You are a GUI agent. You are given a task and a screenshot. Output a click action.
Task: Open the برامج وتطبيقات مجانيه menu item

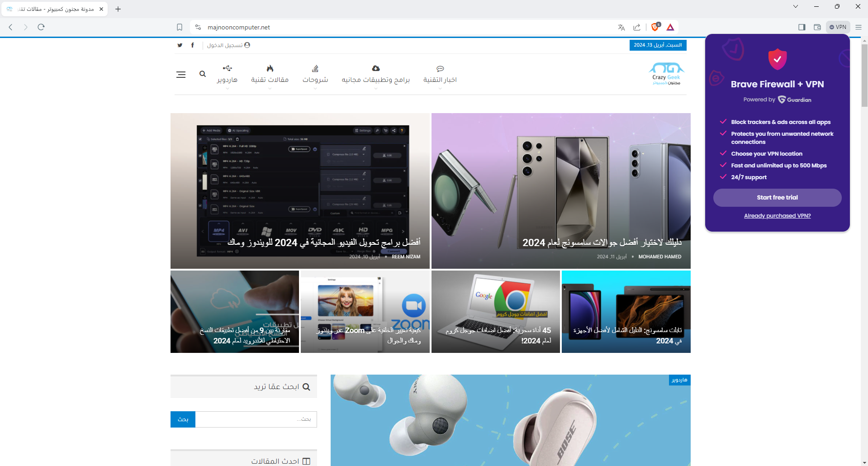[x=376, y=80]
